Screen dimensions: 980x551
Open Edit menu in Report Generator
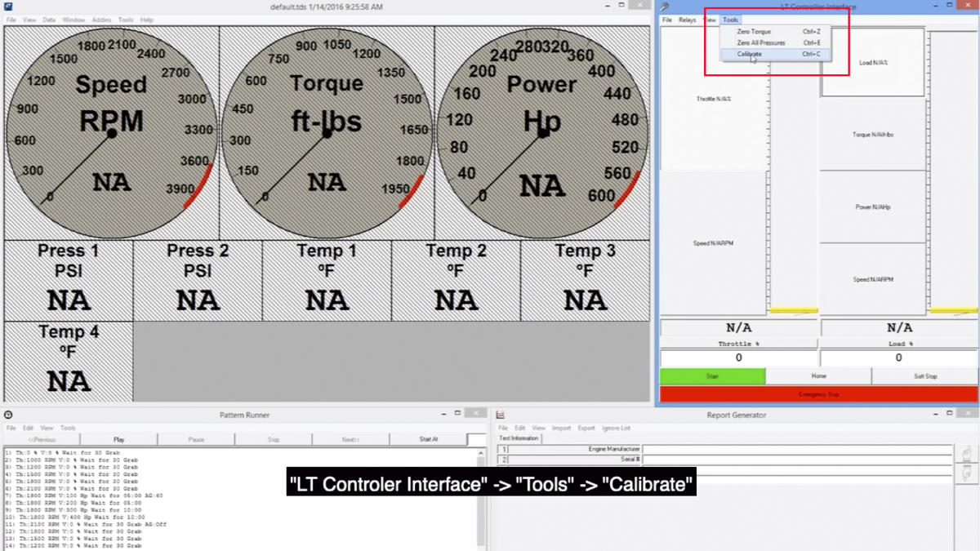tap(520, 428)
